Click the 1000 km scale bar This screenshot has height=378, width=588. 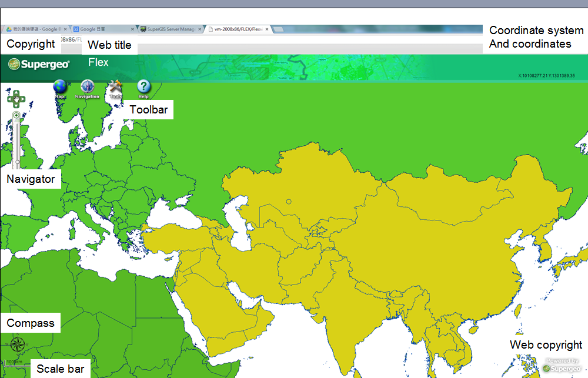(14, 360)
